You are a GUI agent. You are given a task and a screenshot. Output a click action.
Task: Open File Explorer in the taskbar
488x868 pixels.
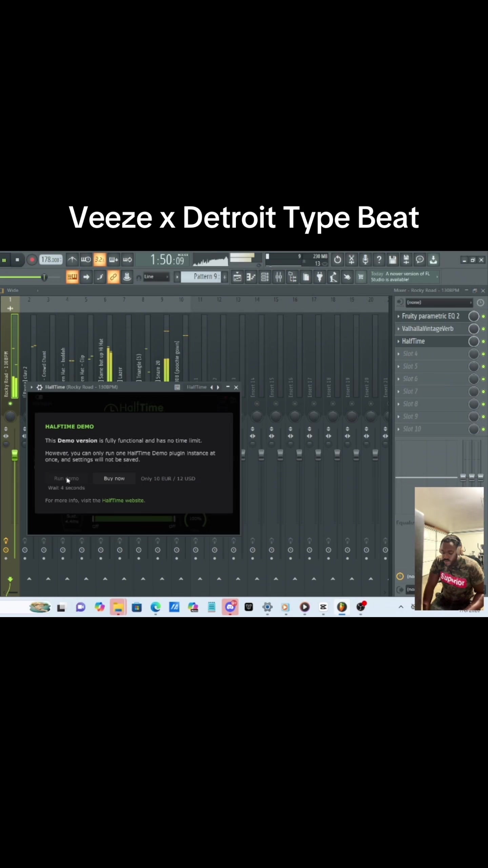click(x=118, y=607)
